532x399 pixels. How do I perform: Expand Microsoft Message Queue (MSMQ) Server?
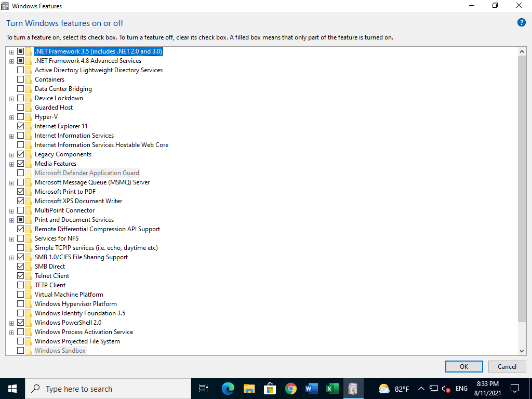[11, 183]
